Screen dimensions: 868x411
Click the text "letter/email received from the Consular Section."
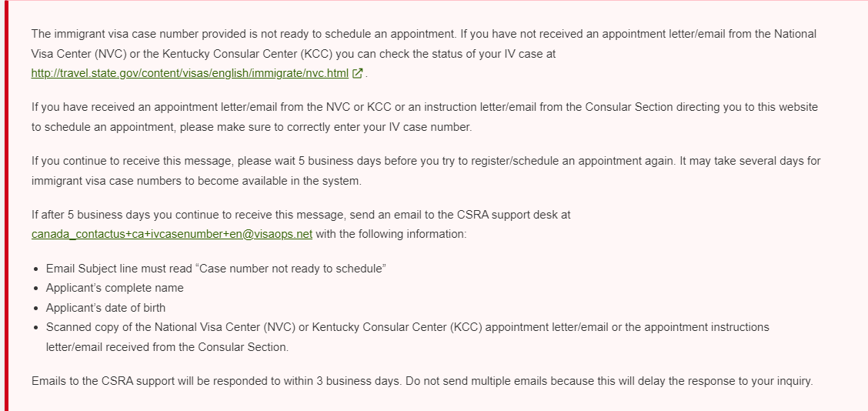click(167, 347)
